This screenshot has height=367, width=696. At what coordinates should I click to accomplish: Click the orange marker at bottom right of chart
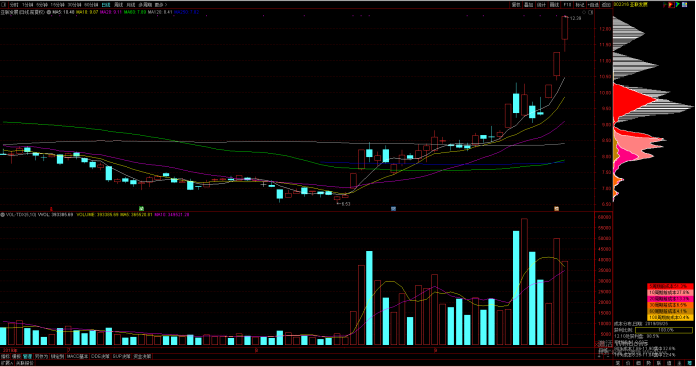pos(556,208)
